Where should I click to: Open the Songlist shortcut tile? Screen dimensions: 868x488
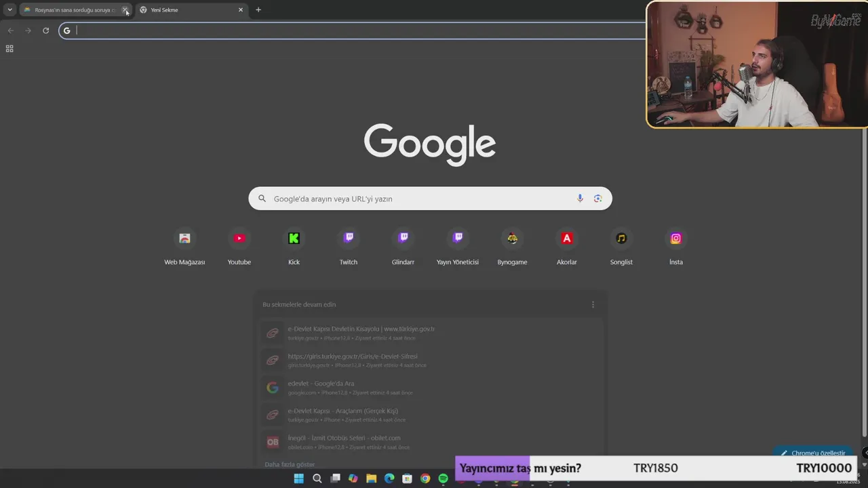tap(621, 247)
